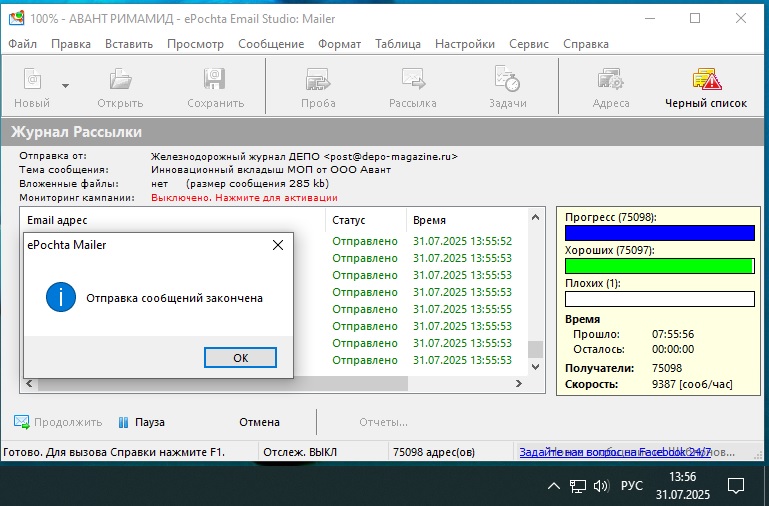
Task: Click the blue info icon in dialog
Action: pyautogui.click(x=61, y=297)
